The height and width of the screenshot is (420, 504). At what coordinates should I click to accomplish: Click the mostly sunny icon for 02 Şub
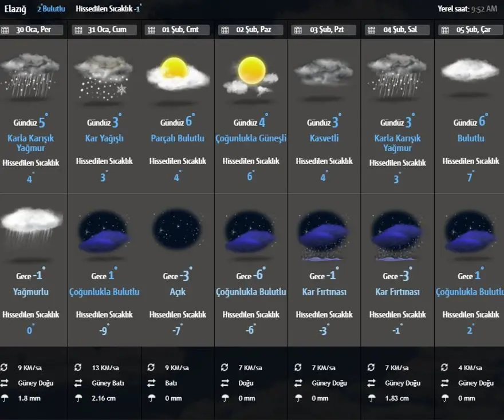pyautogui.click(x=251, y=76)
